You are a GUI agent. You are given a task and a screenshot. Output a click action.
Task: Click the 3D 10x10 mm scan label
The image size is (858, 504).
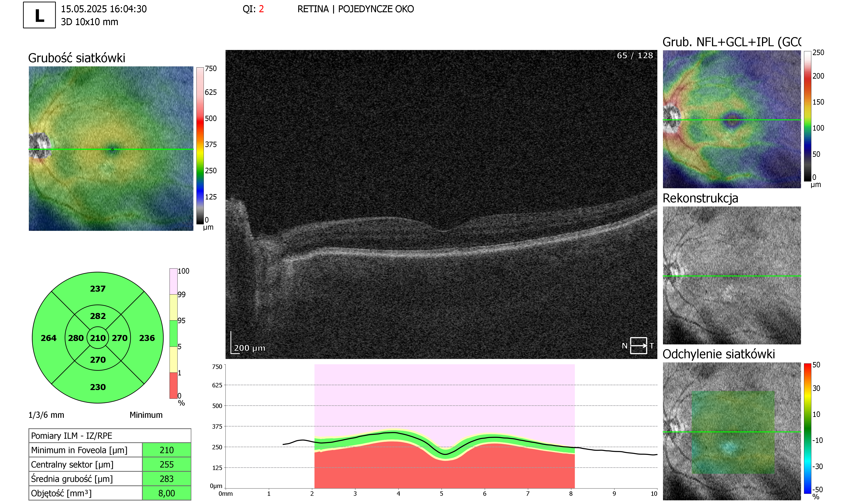coord(89,22)
